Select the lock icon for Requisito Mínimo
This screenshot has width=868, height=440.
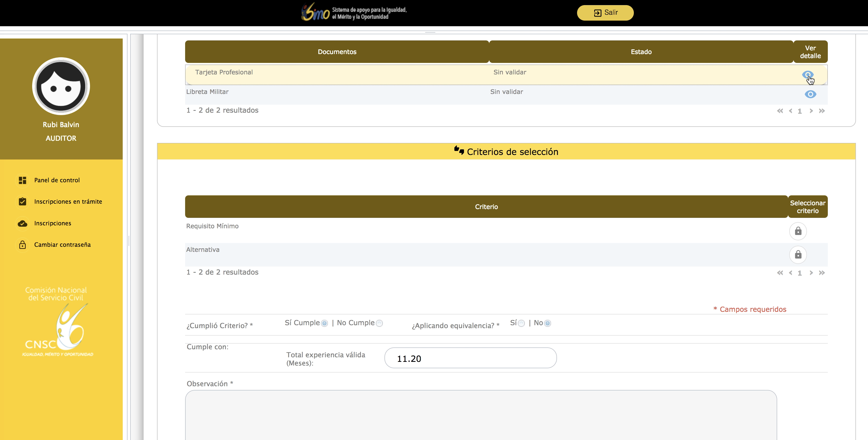point(798,231)
